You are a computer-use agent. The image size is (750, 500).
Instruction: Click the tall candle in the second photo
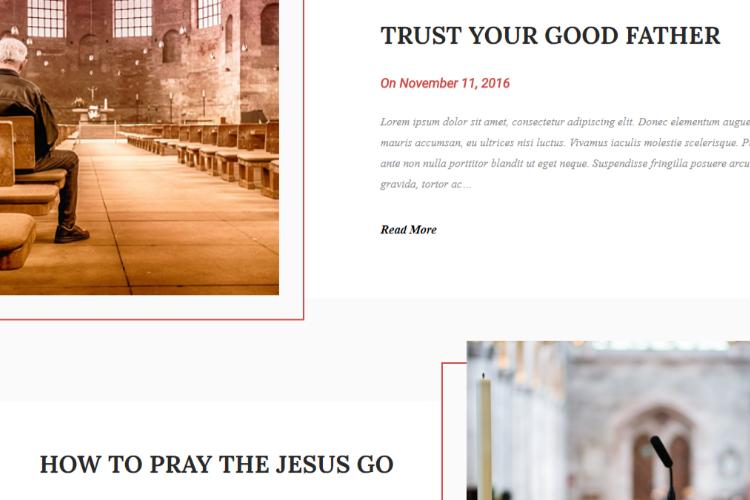(x=485, y=436)
